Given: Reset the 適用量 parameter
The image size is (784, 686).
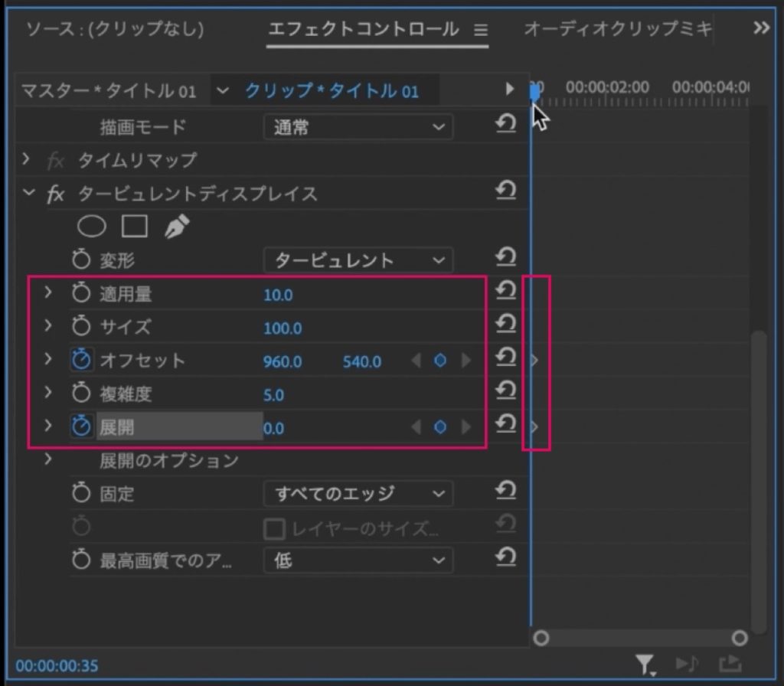Looking at the screenshot, I should point(505,290).
